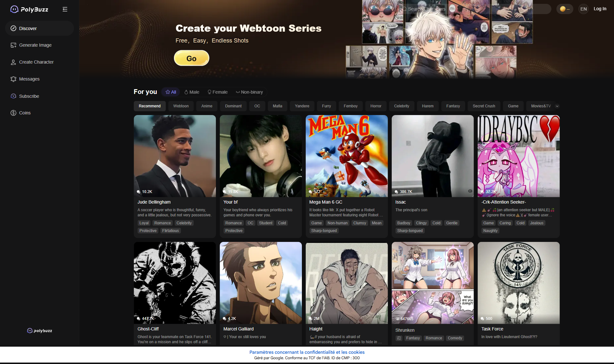Open the Shrunken character thumbnail

point(433,283)
